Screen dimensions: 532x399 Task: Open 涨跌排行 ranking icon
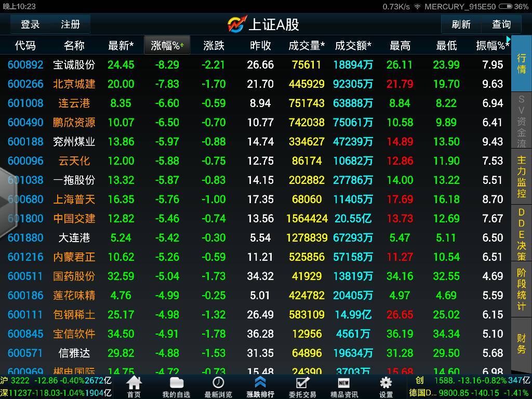click(x=260, y=387)
